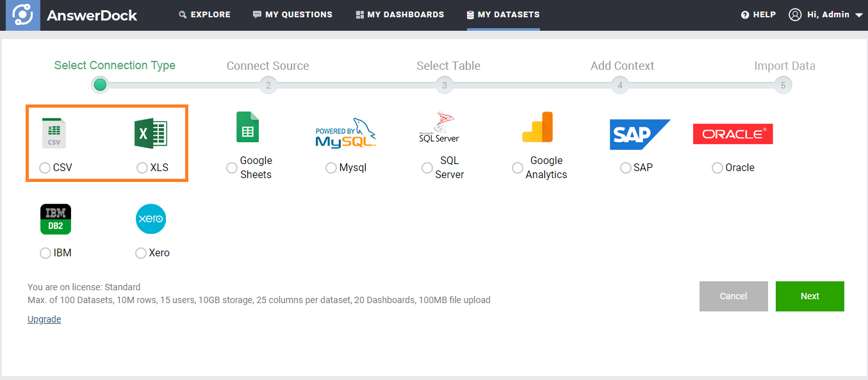Open My Questions tab
Screen dimensions: 868x380
pyautogui.click(x=293, y=15)
